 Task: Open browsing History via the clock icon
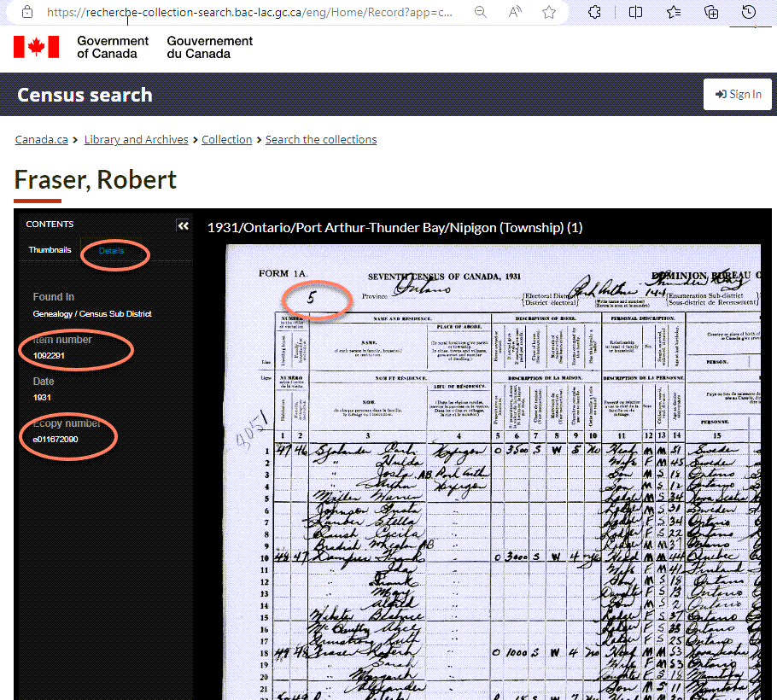(750, 12)
